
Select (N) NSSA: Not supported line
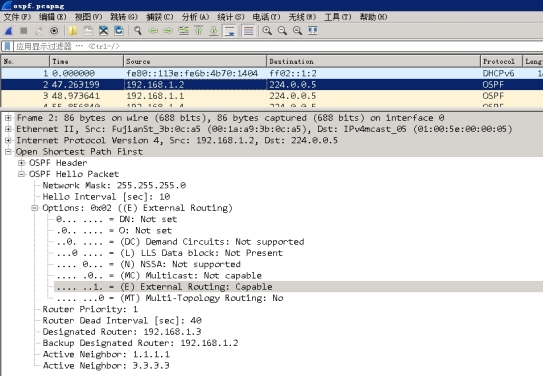pyautogui.click(x=148, y=264)
